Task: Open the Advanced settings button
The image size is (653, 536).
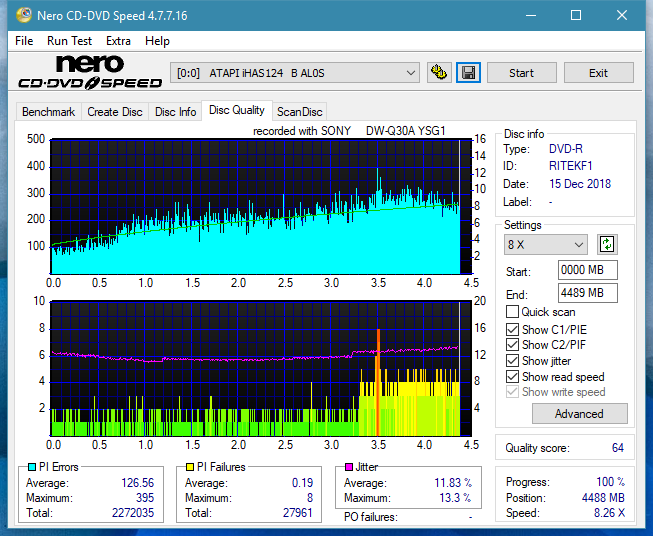Action: click(x=579, y=414)
